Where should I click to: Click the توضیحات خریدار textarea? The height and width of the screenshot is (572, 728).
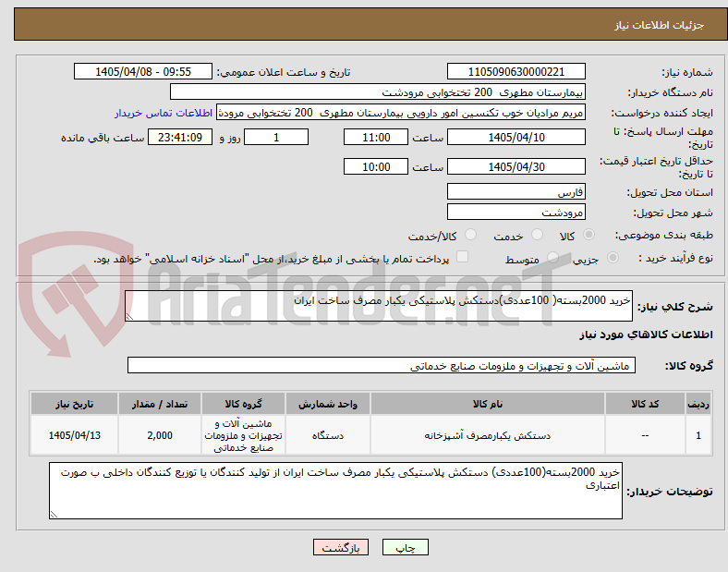coord(335,491)
